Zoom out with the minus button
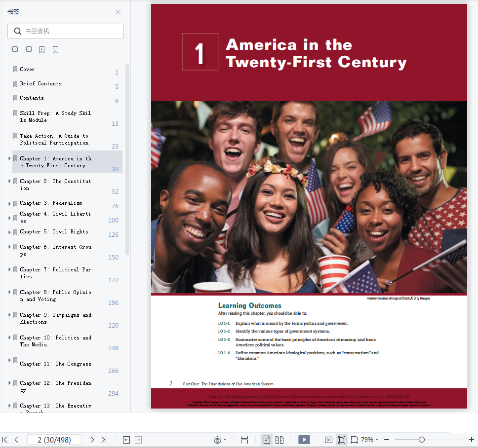Screen dimensions: 478x448 click(387, 440)
